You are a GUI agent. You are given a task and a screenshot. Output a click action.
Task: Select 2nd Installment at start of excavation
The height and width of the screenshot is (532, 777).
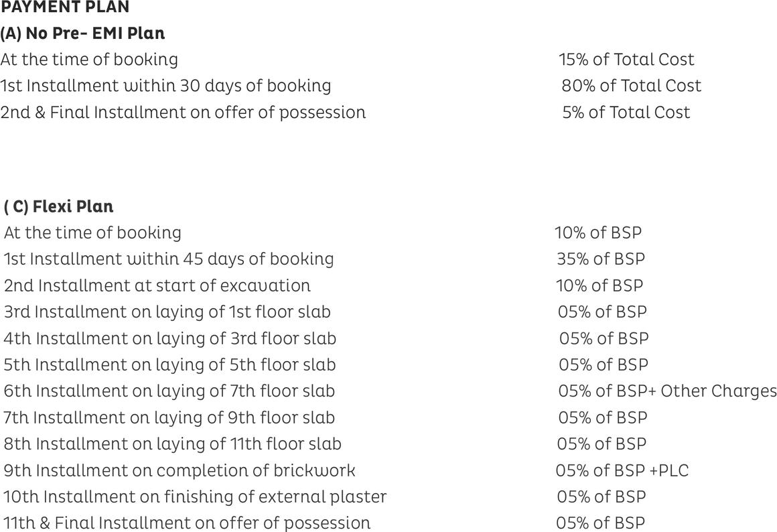(157, 285)
